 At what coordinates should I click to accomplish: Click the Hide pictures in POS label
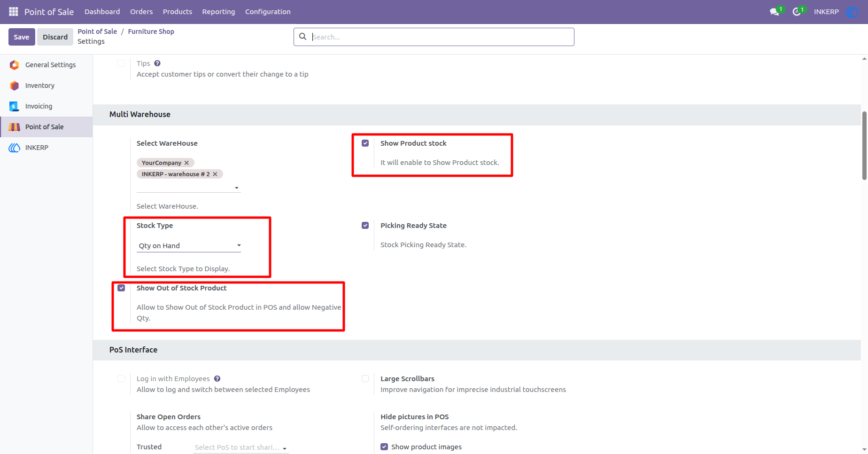(x=415, y=417)
